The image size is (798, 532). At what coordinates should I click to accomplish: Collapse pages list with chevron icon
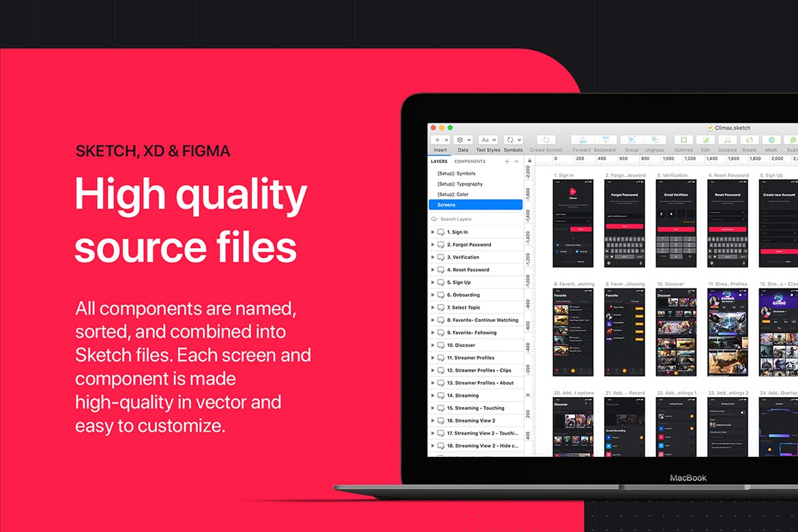[x=516, y=162]
